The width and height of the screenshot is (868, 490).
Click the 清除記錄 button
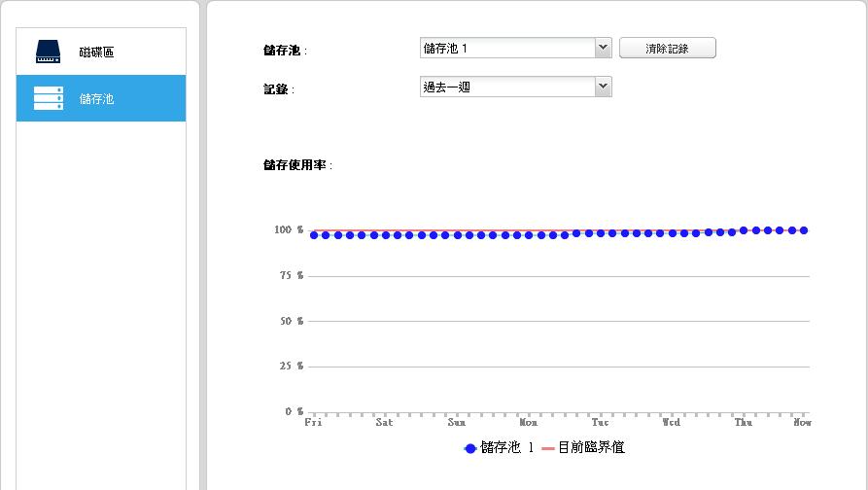[668, 49]
